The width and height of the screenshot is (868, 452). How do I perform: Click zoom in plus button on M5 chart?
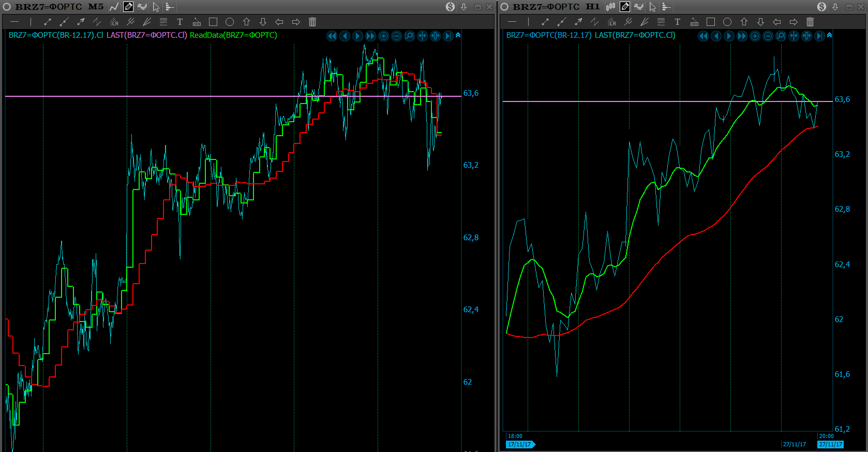pos(383,36)
